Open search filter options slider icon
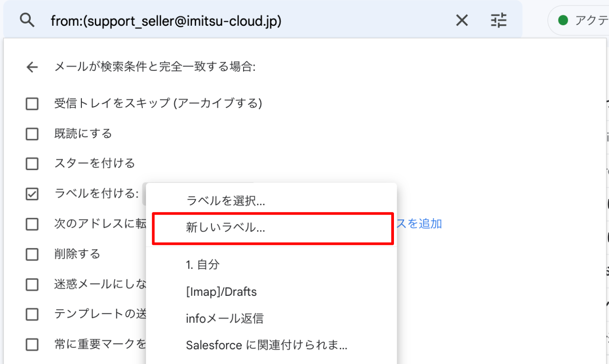 (499, 20)
